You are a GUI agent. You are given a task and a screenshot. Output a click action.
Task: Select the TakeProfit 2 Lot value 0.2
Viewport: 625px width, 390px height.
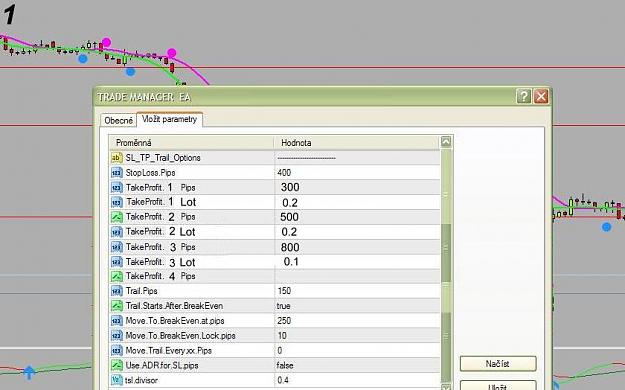[289, 232]
